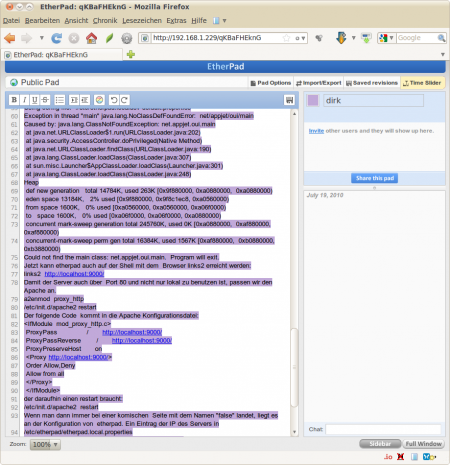The image size is (450, 465).
Task: Open the Extras menu
Action: (176, 21)
